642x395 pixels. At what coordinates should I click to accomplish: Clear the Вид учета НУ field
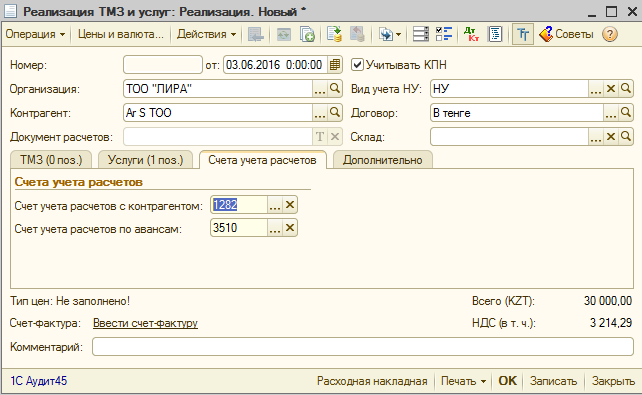(611, 88)
